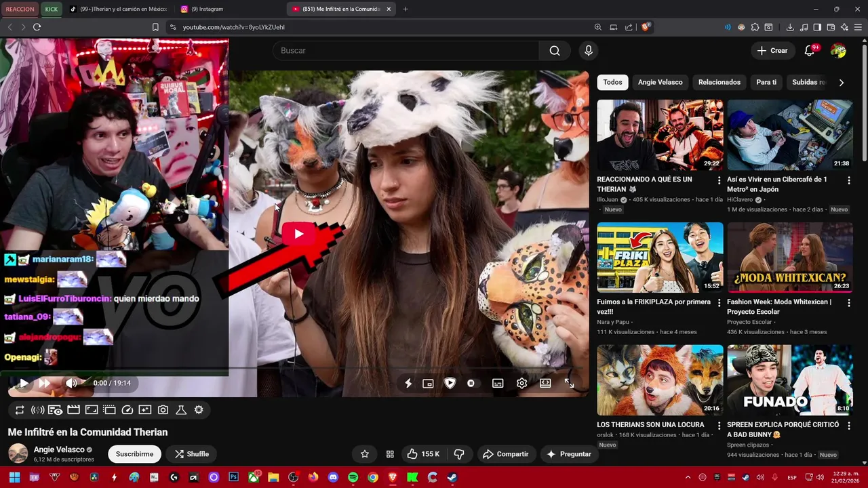Click the YouTube search field
Image resolution: width=868 pixels, height=488 pixels.
(x=406, y=51)
